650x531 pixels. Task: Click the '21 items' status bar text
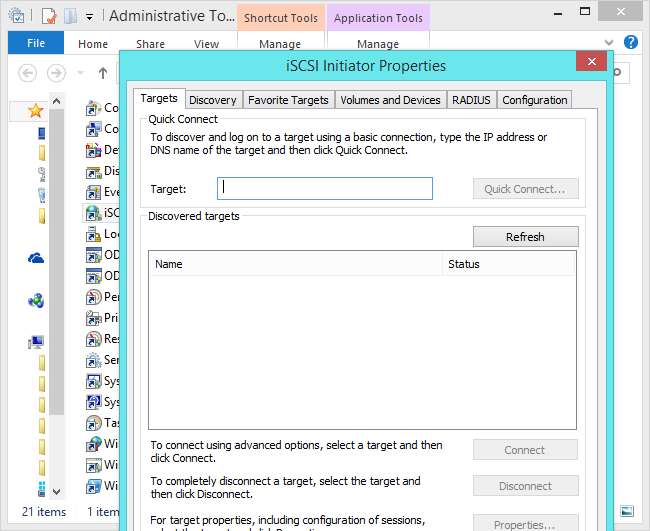pos(44,512)
